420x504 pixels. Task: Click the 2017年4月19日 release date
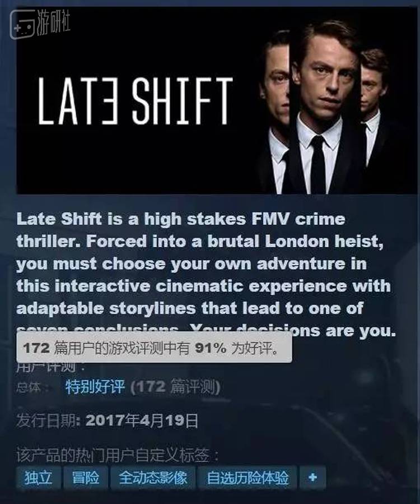(x=142, y=421)
